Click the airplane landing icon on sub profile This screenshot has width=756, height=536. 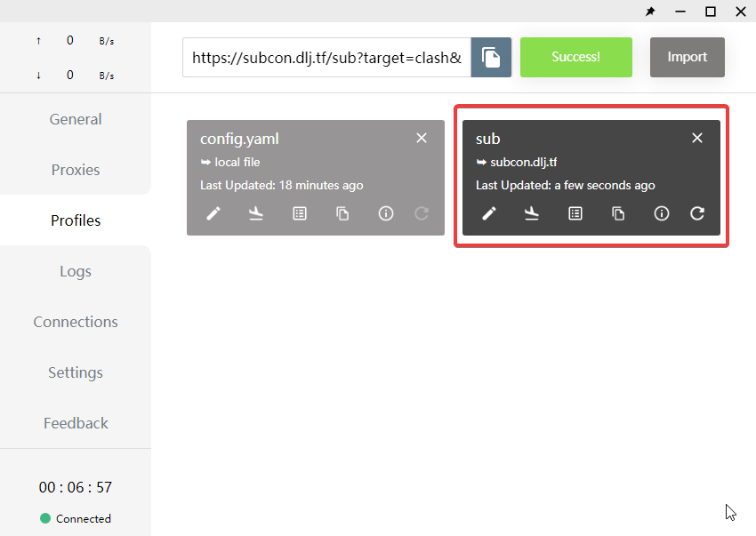click(532, 213)
